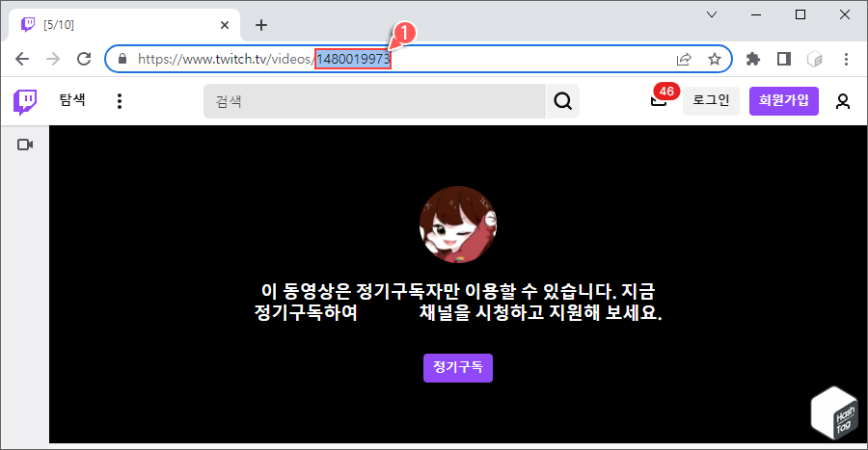This screenshot has height=450, width=868.
Task: Go forward with browser forward arrow
Action: (53, 59)
